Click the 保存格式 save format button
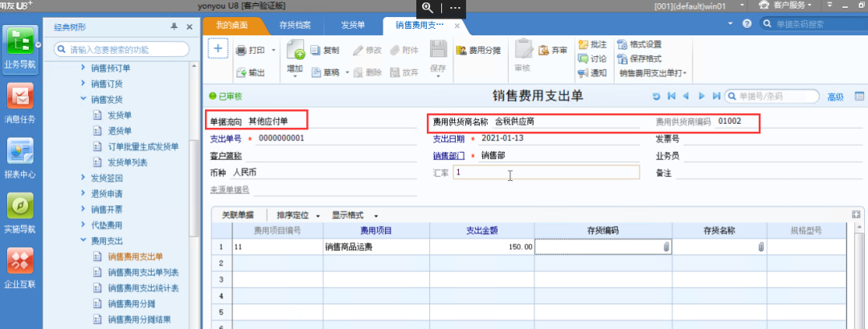868x329 pixels. (x=640, y=59)
